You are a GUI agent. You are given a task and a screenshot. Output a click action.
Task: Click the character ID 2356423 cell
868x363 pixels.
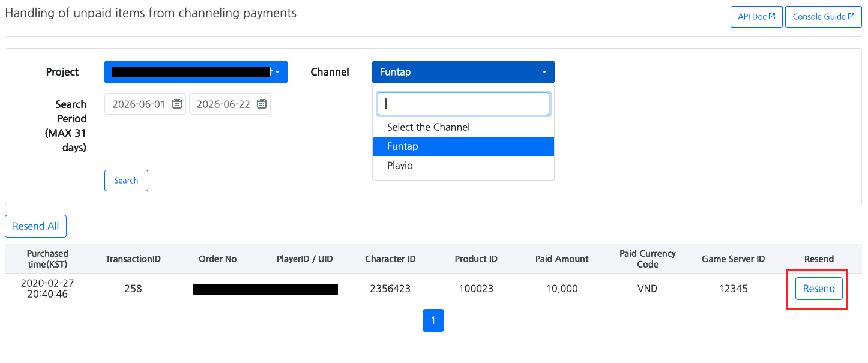[x=390, y=289]
